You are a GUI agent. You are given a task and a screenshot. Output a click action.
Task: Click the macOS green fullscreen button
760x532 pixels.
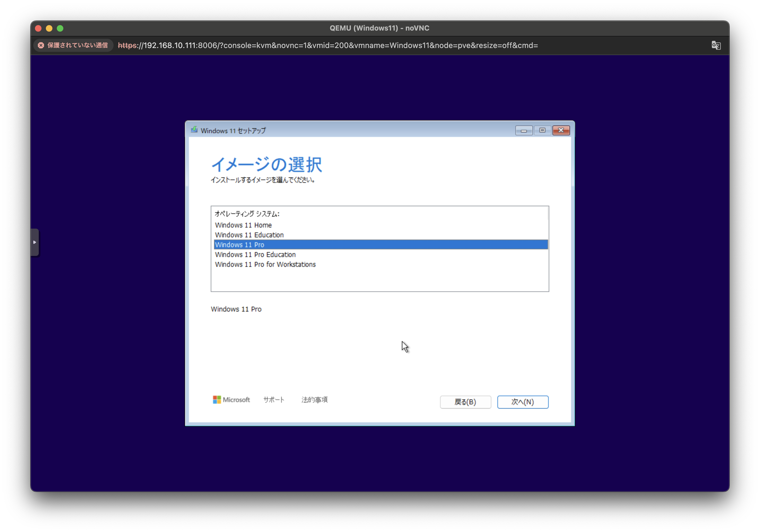tap(60, 28)
